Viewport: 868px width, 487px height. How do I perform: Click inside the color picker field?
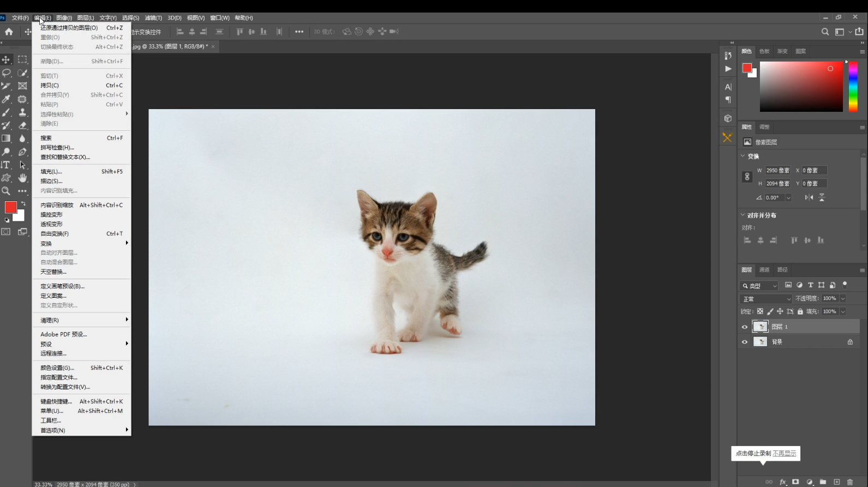pyautogui.click(x=801, y=87)
